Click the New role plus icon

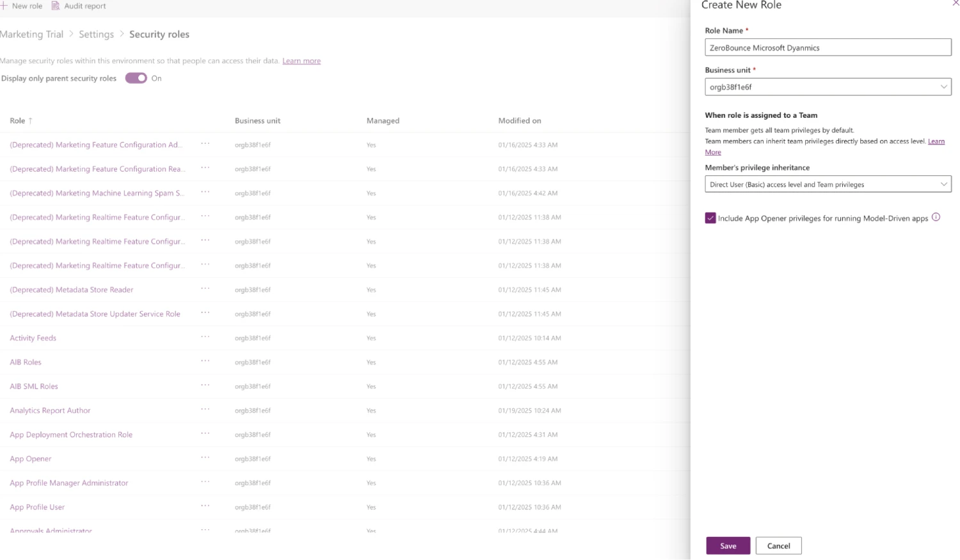tap(4, 6)
